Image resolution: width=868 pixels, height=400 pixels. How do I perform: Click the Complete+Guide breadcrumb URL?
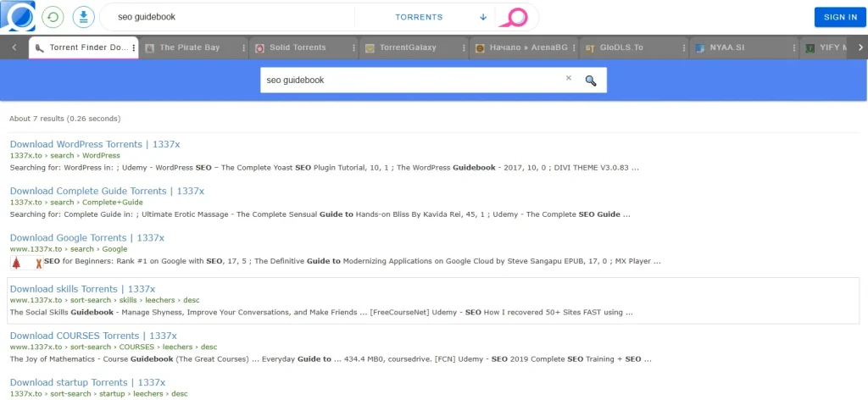pos(76,203)
